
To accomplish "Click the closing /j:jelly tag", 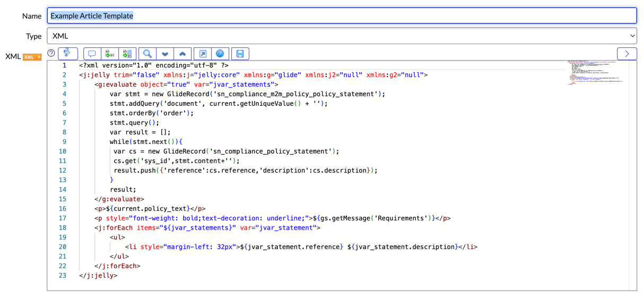I will pyautogui.click(x=98, y=276).
